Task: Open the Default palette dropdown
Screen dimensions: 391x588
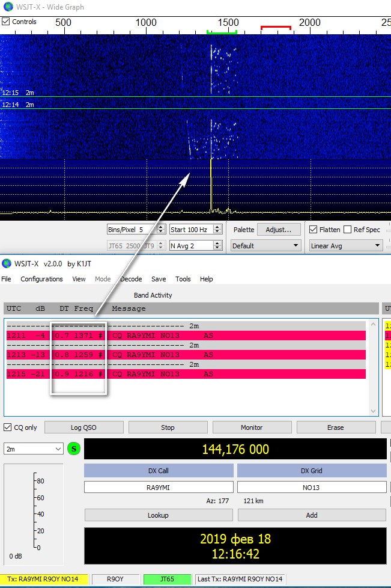Action: [x=266, y=245]
